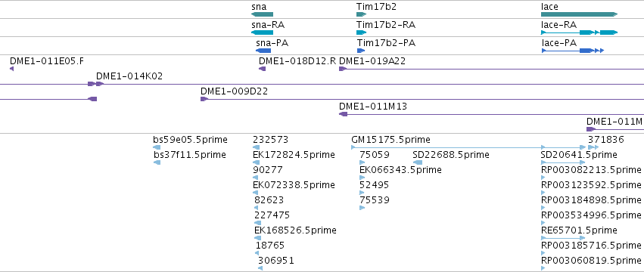Click the 18765 EST label
The height and width of the screenshot is (272, 644).
[270, 246]
